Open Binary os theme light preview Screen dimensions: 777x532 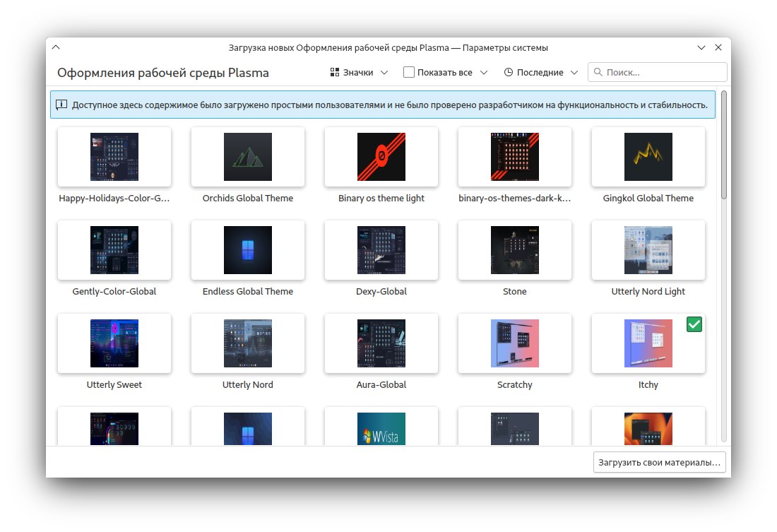click(381, 157)
